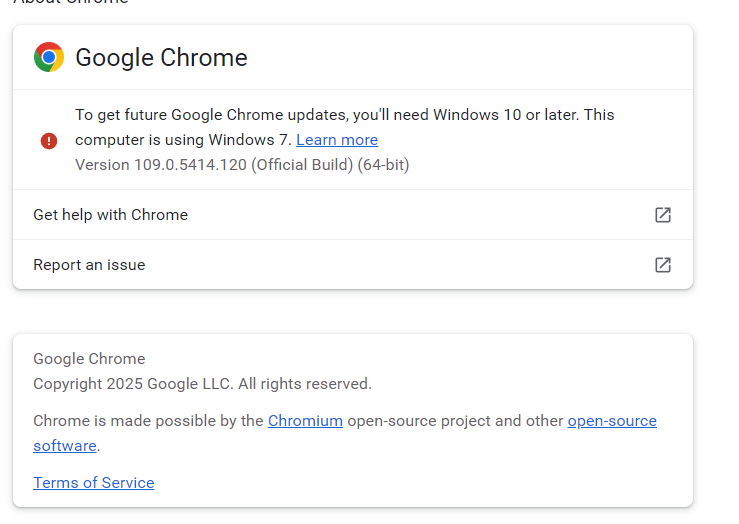Click the "All rights reserved" text

305,384
